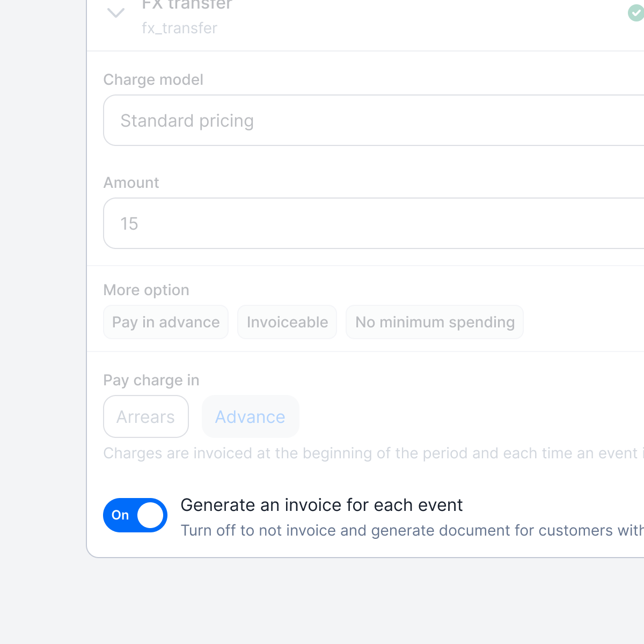644x644 pixels.
Task: Click the More option section heading
Action: pyautogui.click(x=146, y=290)
